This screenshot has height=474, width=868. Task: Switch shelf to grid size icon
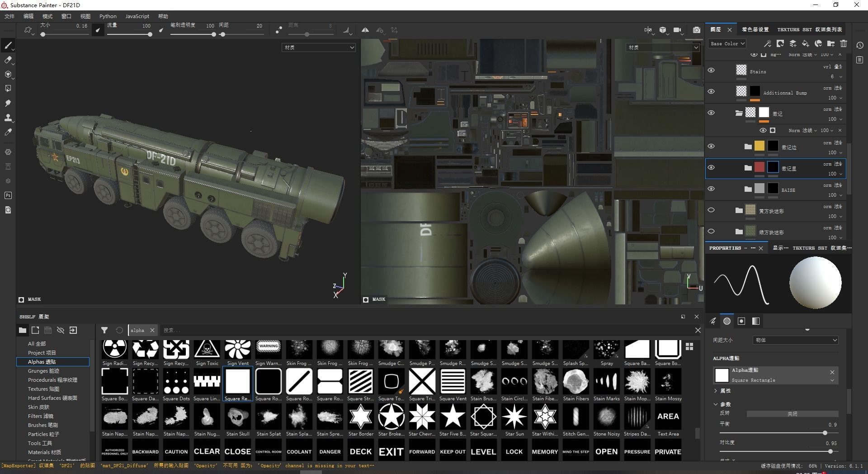coord(689,346)
